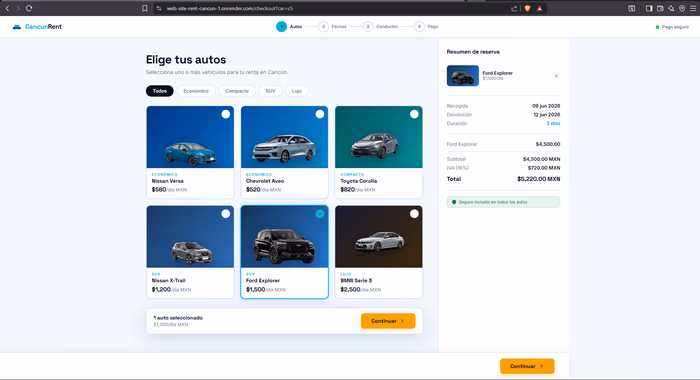Click the bottom-right Continuar button

click(x=527, y=366)
